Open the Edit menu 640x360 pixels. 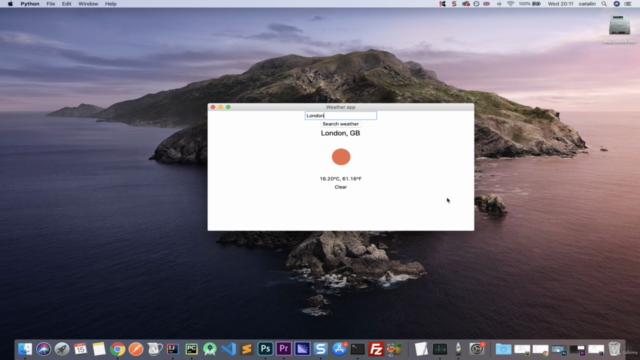click(x=67, y=4)
